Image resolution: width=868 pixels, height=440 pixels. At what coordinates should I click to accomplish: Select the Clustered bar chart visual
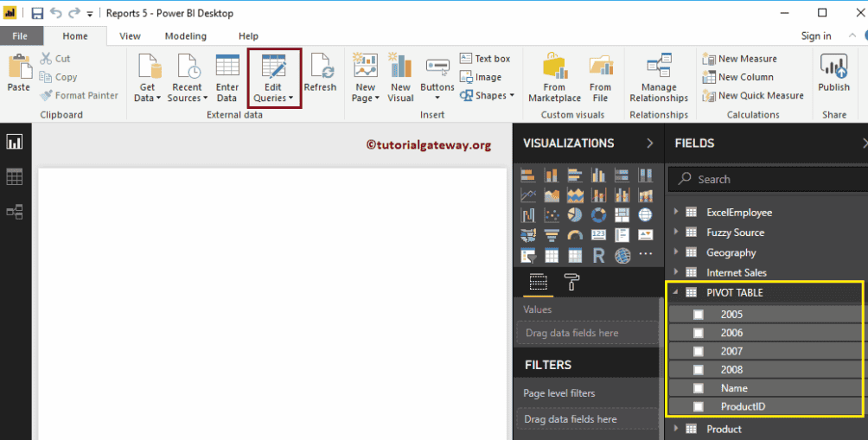575,175
